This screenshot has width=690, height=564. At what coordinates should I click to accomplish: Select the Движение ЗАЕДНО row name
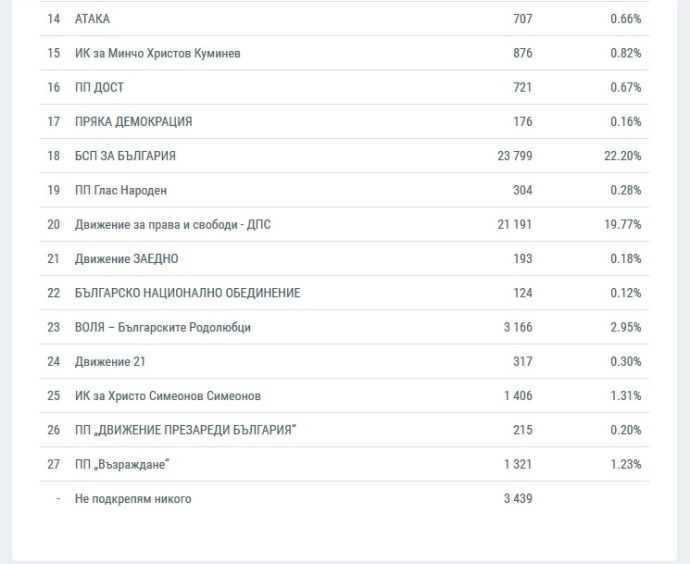point(126,259)
